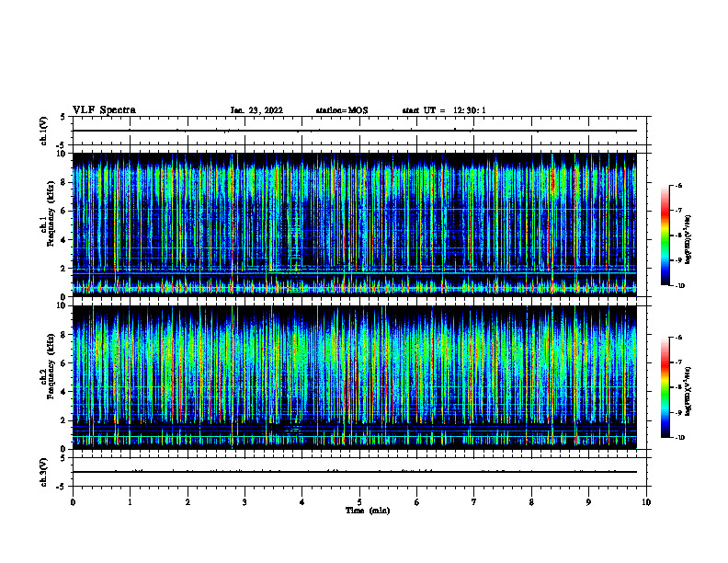
Task: Click time axis tick label "1"
Action: pos(130,502)
